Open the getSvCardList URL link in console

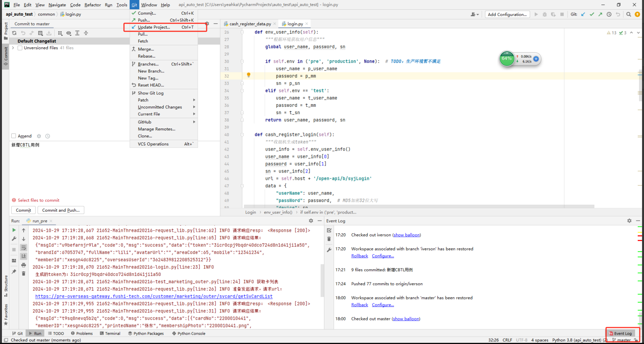154,296
